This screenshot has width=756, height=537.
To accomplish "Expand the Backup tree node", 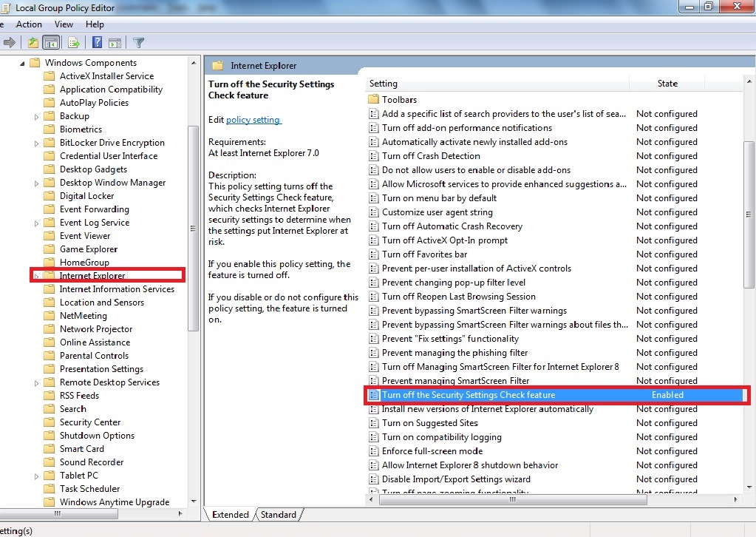I will 36,117.
